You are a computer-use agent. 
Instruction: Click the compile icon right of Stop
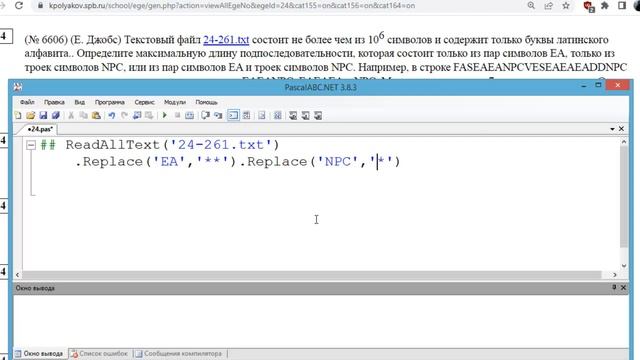tap(189, 116)
